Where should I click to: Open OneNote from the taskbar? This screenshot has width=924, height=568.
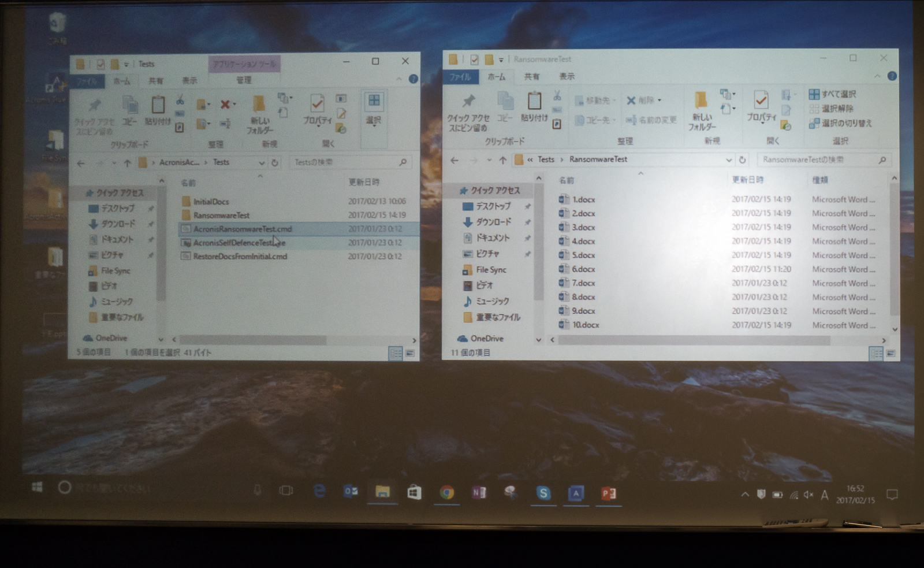[x=479, y=492]
